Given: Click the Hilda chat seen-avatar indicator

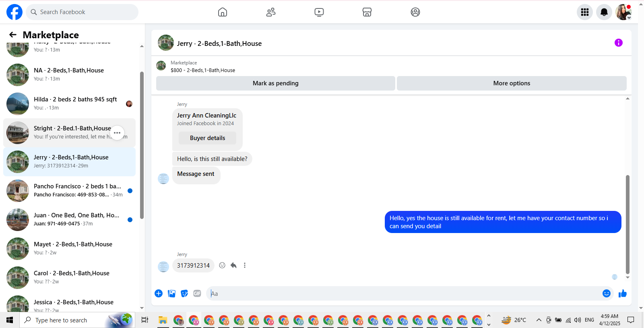Looking at the screenshot, I should [x=129, y=104].
